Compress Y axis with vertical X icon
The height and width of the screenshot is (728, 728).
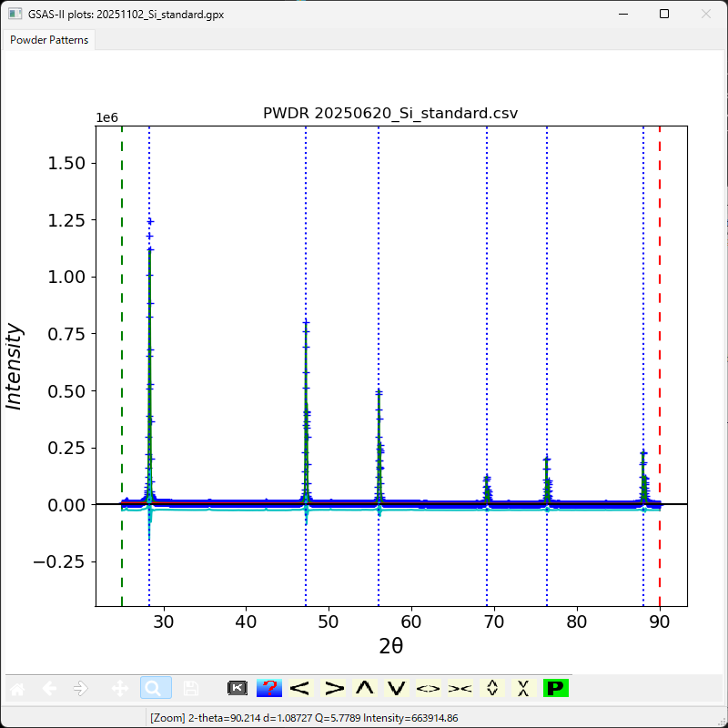523,689
